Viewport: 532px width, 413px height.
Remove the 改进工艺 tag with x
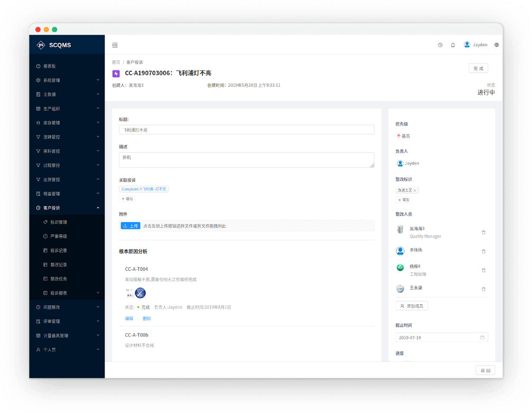415,191
